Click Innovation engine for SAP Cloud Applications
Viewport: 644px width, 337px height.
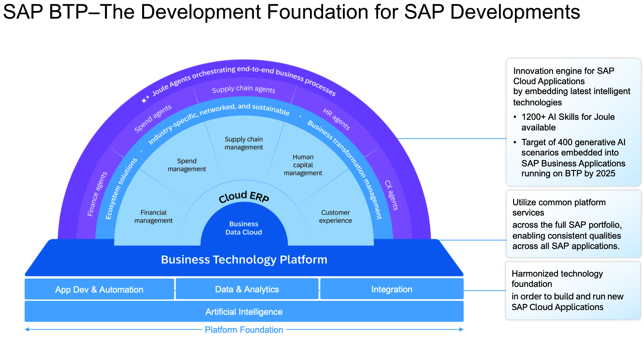[x=564, y=76]
